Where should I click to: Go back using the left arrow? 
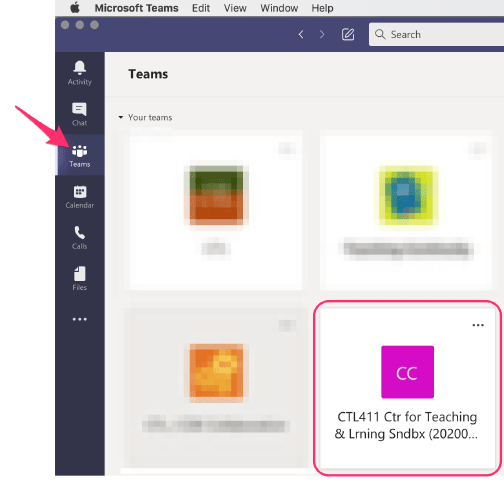301,34
